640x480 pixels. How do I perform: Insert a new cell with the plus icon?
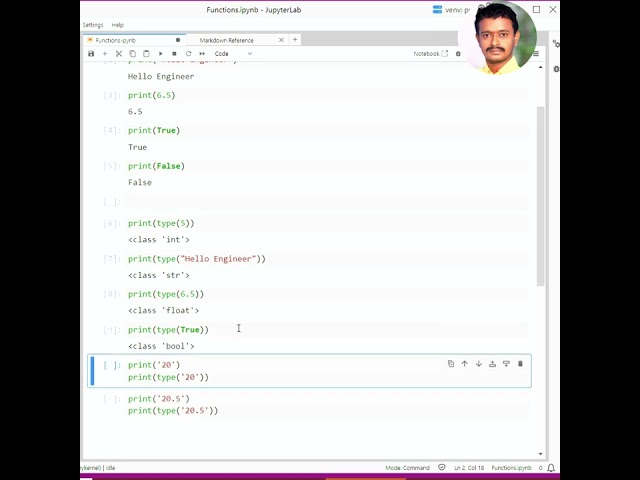[105, 53]
